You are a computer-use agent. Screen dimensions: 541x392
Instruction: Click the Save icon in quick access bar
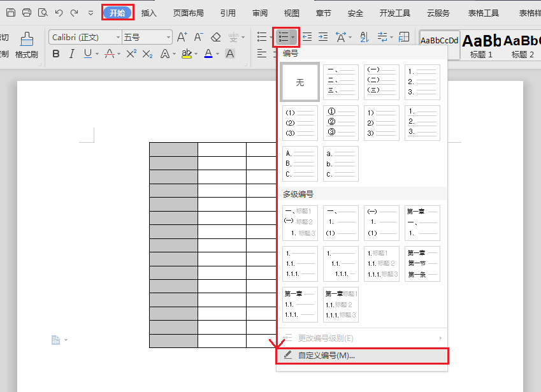coord(11,13)
